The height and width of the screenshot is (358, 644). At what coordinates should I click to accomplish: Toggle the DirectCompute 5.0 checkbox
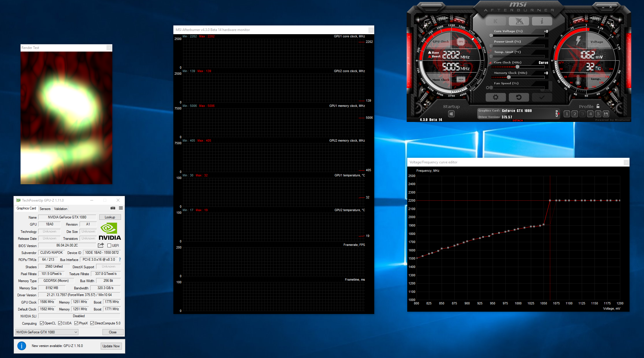coord(92,323)
